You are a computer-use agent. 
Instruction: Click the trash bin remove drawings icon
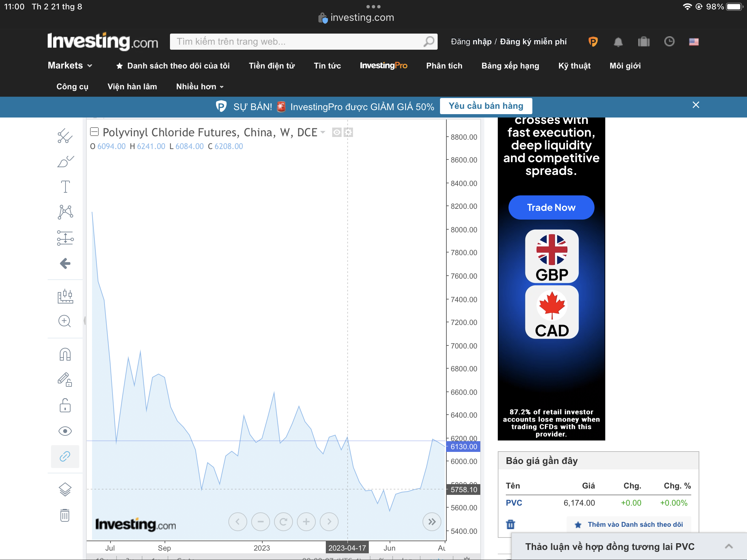65,515
